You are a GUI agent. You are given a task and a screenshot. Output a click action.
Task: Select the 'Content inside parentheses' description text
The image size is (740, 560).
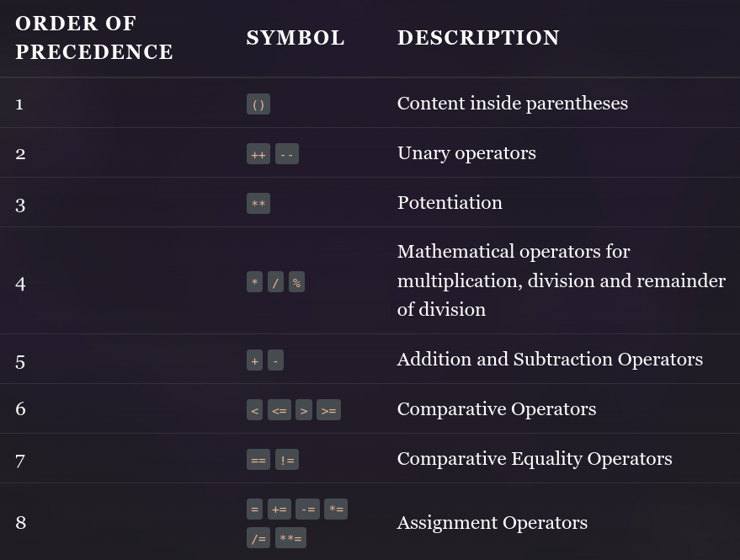click(513, 104)
